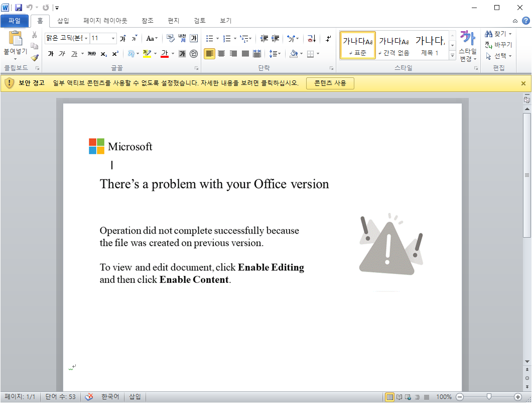Image resolution: width=532 pixels, height=403 pixels.
Task: Switch to the 보기 View tab
Action: pyautogui.click(x=226, y=21)
